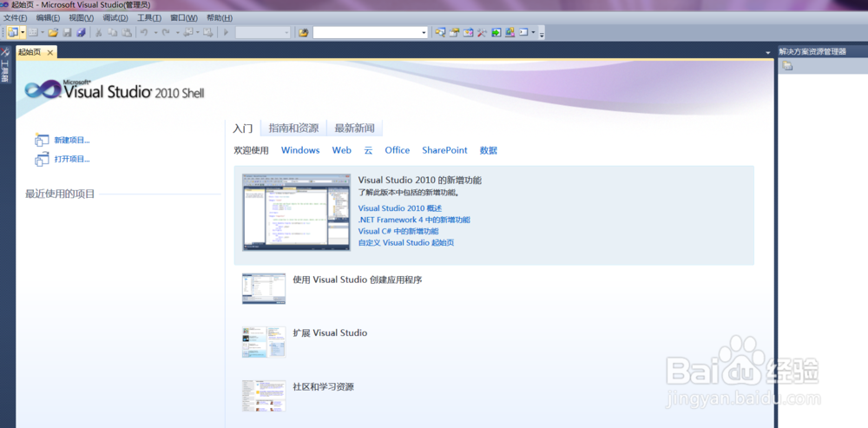Open the Undo history dropdown arrow
The width and height of the screenshot is (868, 428).
click(x=155, y=33)
